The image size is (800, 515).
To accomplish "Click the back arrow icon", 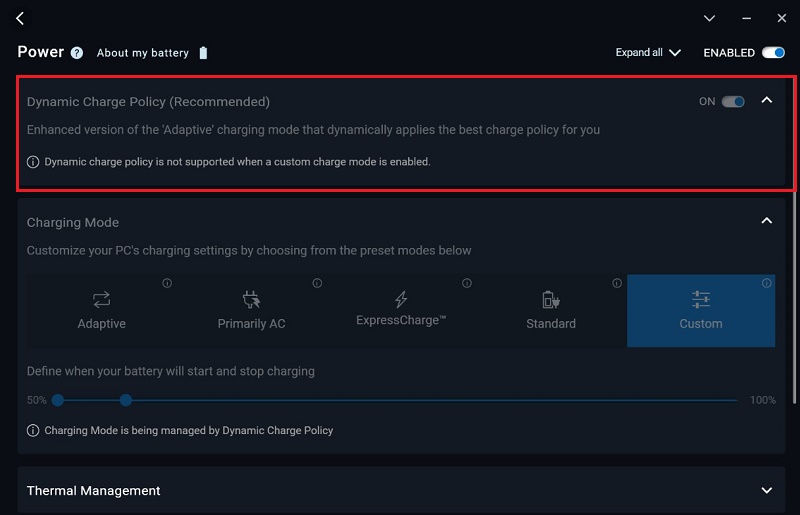I will [x=20, y=18].
